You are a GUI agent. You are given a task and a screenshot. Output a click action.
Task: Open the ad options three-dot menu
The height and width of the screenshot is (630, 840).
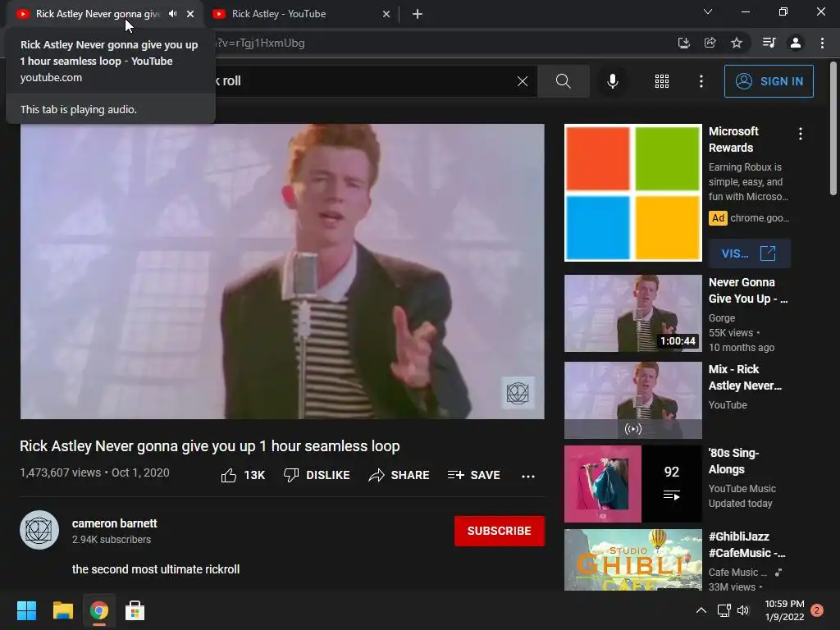point(801,134)
